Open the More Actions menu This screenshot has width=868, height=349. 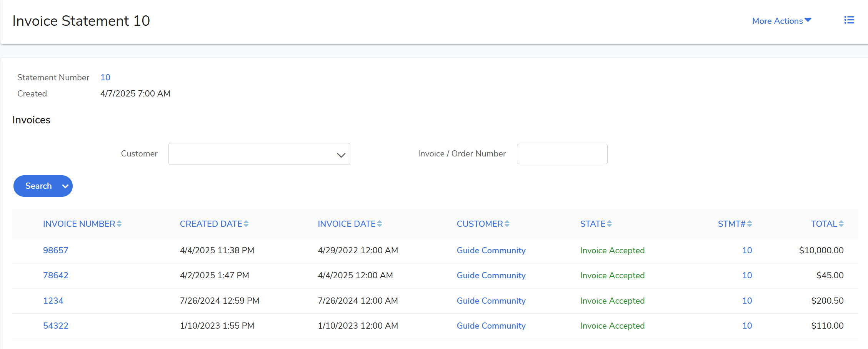781,21
